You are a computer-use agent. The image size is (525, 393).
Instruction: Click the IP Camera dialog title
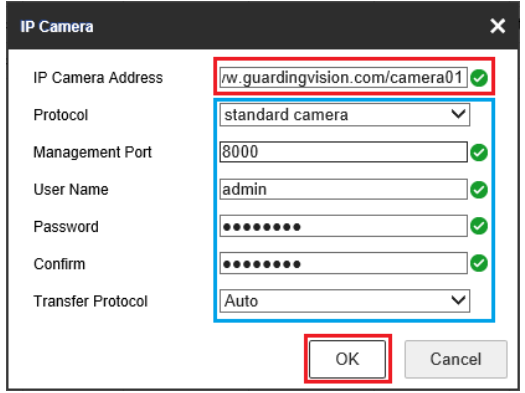tap(57, 26)
